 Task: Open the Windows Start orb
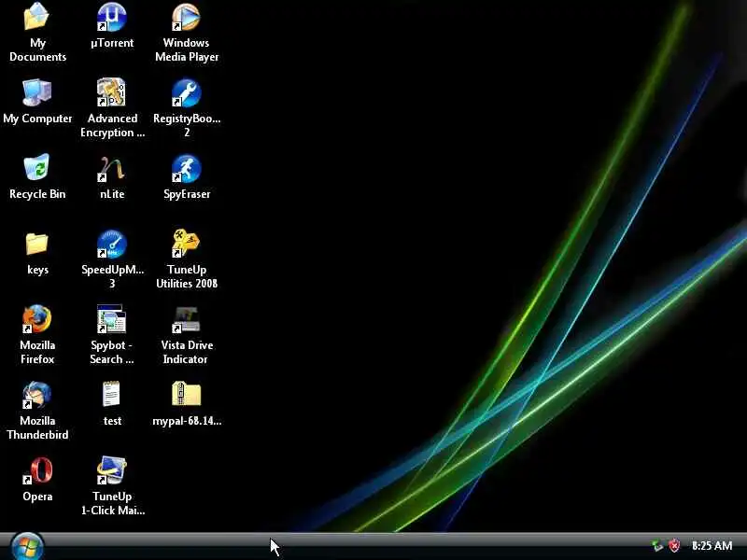27,546
